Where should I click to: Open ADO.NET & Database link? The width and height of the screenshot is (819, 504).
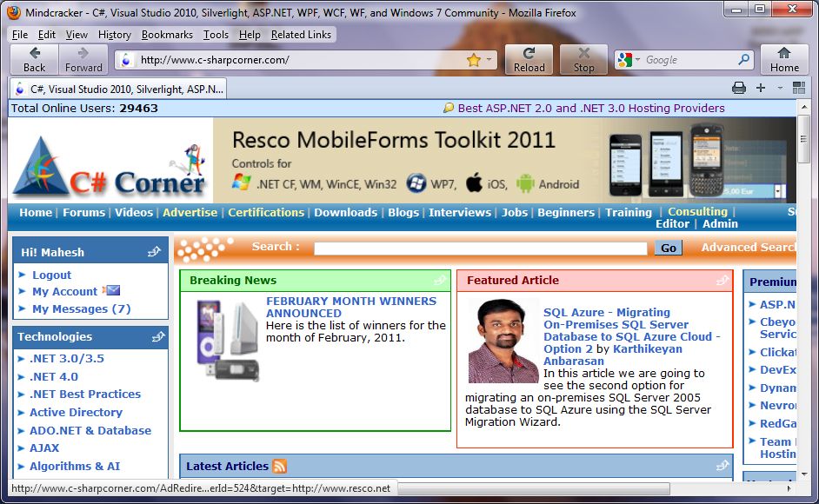coord(90,430)
